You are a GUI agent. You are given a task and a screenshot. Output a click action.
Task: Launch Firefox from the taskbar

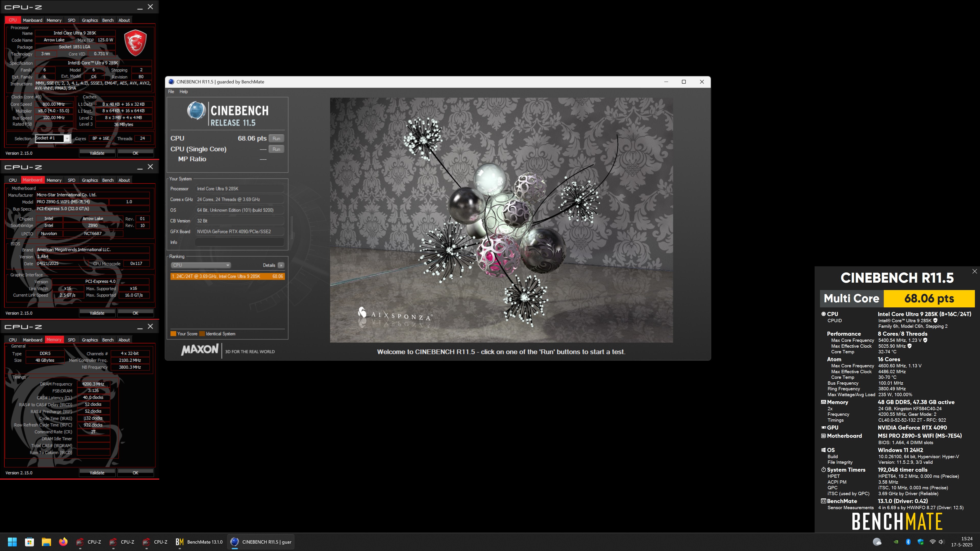tap(63, 542)
